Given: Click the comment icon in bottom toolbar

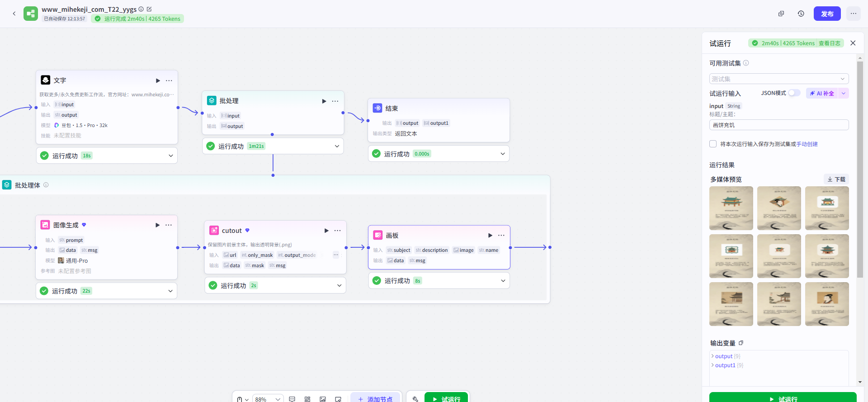Looking at the screenshot, I should tap(292, 399).
